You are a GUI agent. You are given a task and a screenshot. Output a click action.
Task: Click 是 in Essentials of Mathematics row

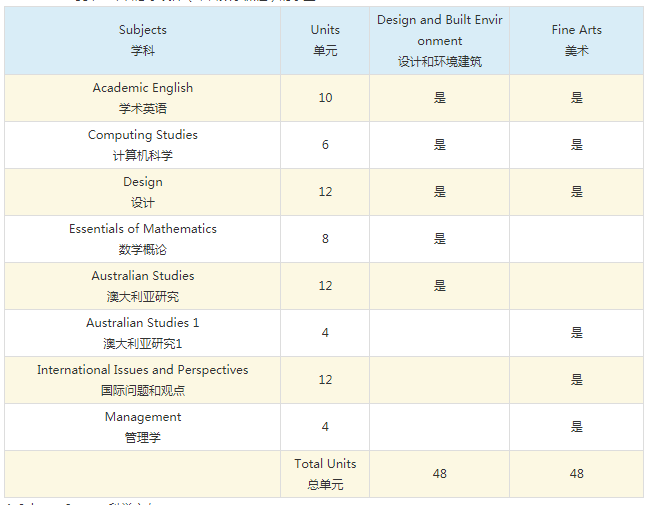pyautogui.click(x=440, y=239)
